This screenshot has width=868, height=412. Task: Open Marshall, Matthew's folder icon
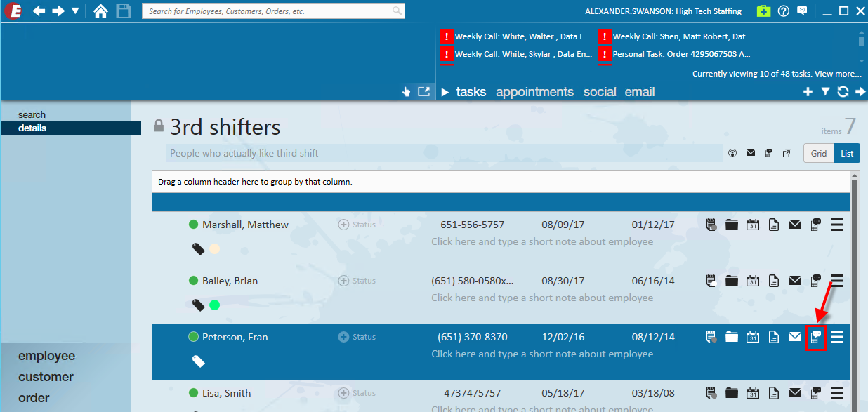(732, 225)
